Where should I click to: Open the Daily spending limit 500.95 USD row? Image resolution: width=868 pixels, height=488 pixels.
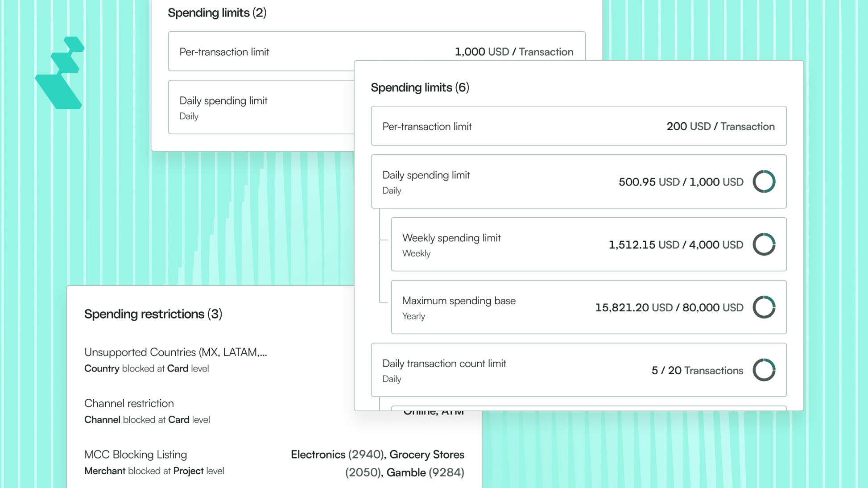coord(579,182)
